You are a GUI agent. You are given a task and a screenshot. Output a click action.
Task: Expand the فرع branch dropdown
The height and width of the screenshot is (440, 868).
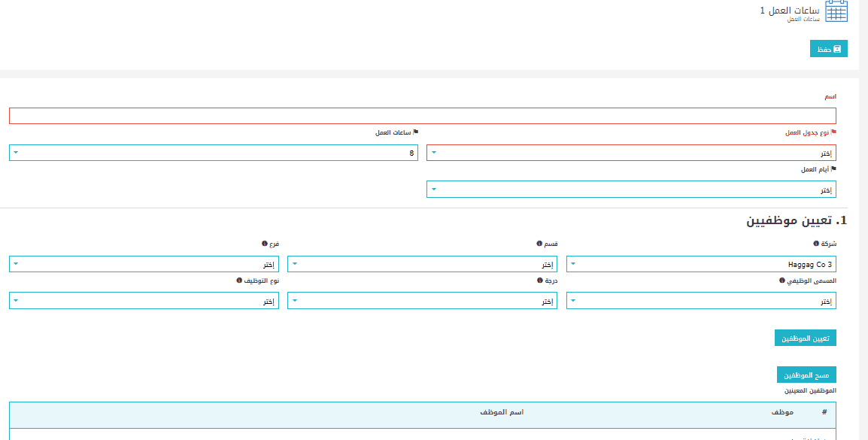point(143,264)
